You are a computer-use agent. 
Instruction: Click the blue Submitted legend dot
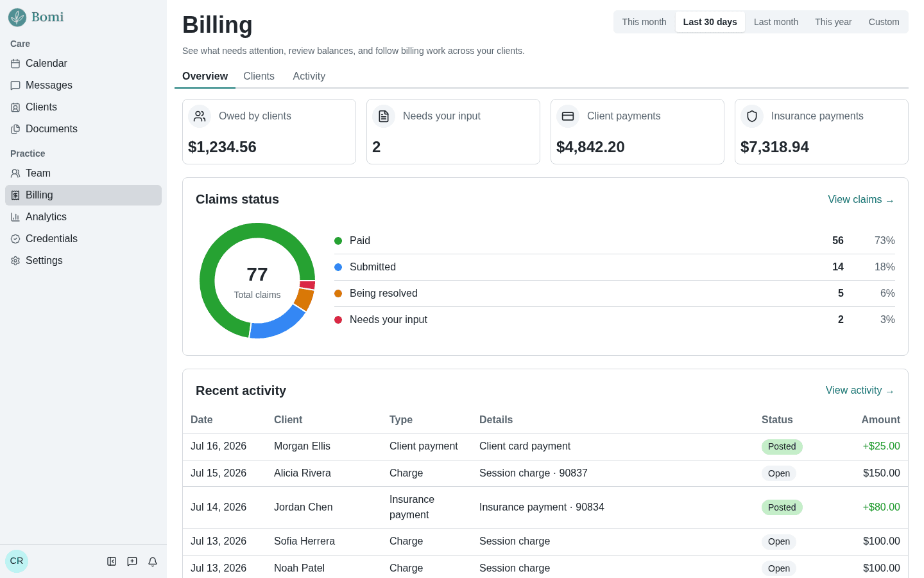[x=338, y=267]
